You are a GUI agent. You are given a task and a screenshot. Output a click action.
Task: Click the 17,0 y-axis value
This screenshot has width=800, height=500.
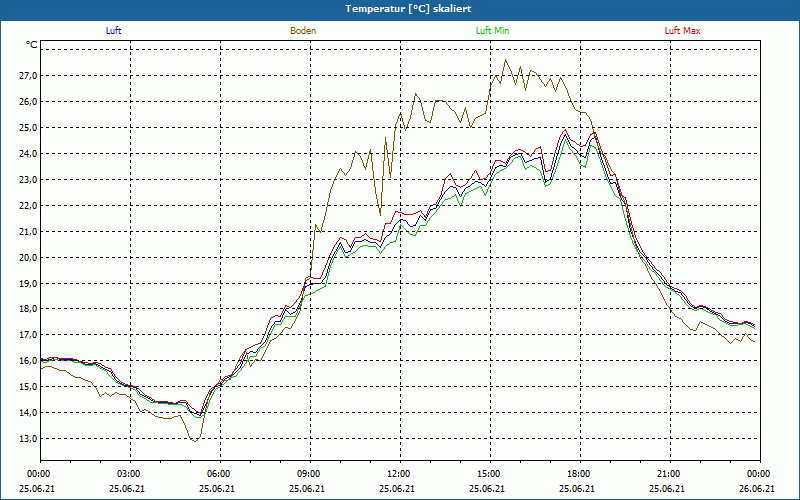[28, 335]
